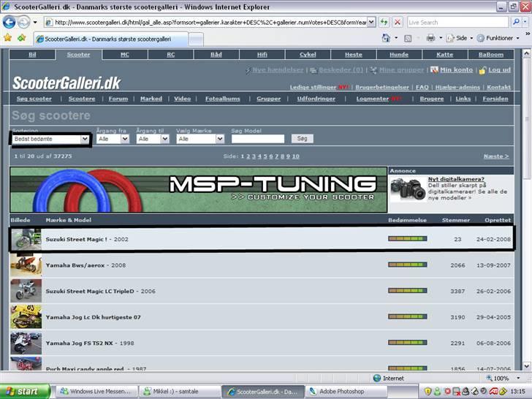This screenshot has height=399, width=532.
Task: Click the Næste next page link
Action: coord(496,156)
